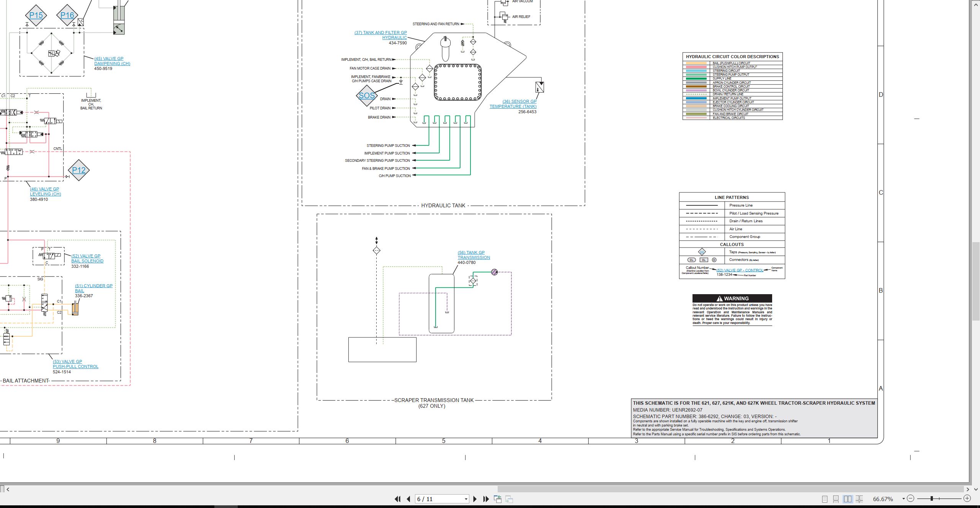Open (56) Tank GP Transmission link
980x508 pixels.
point(474,255)
